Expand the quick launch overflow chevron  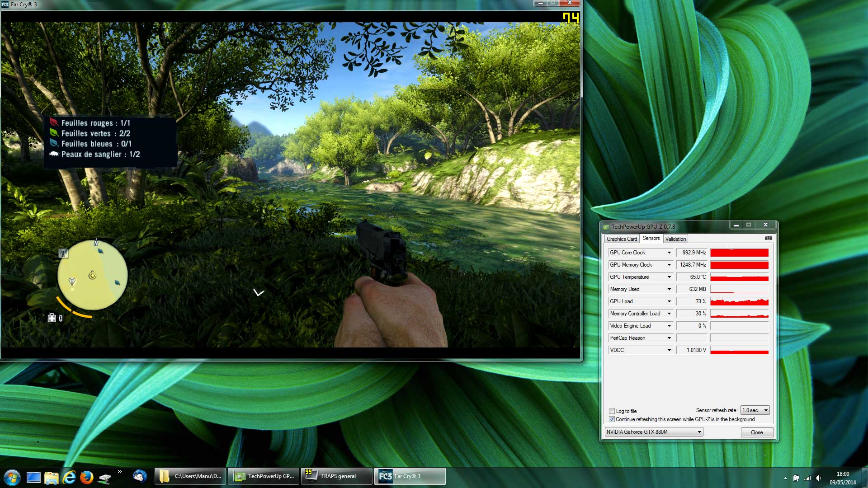[120, 472]
